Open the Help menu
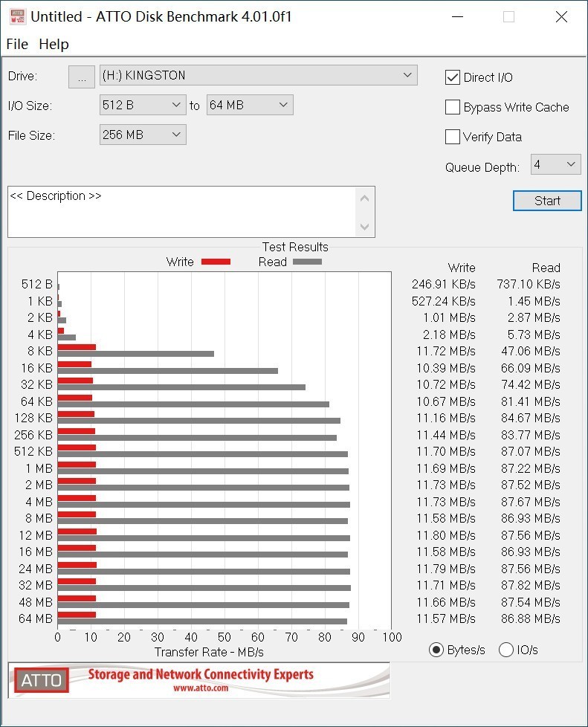588x727 pixels. 54,44
